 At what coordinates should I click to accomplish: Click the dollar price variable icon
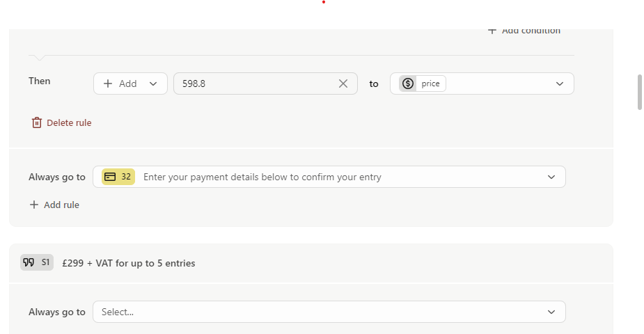(x=408, y=83)
